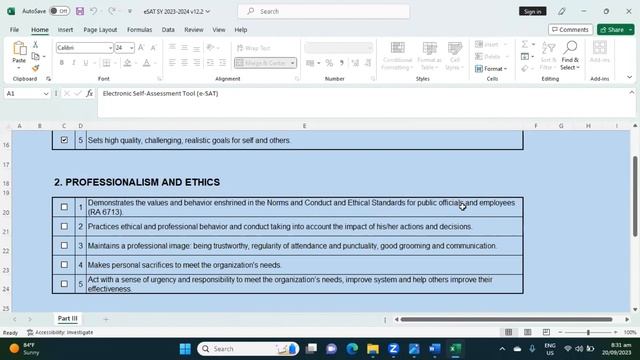The image size is (640, 360).
Task: Select the Part III sheet tab
Action: point(67,318)
